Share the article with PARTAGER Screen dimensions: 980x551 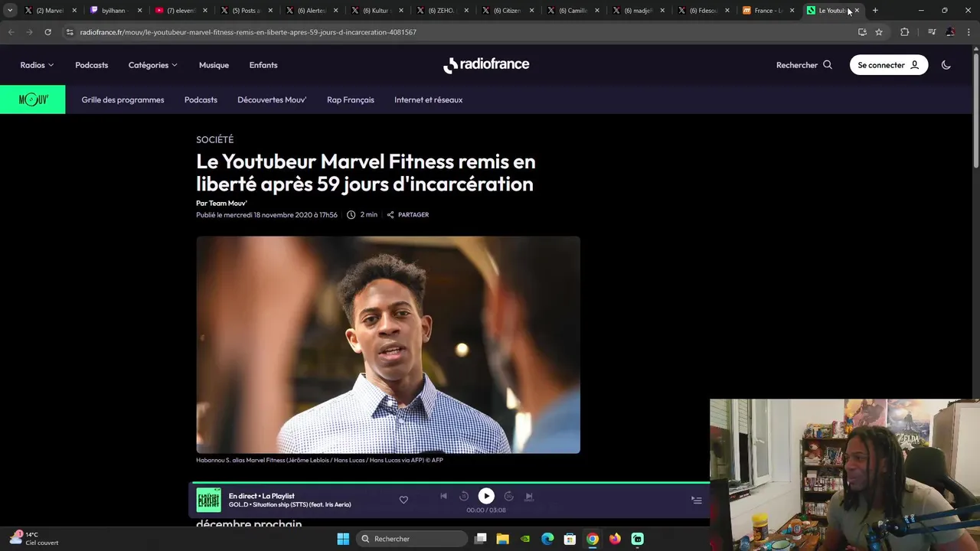[407, 214]
